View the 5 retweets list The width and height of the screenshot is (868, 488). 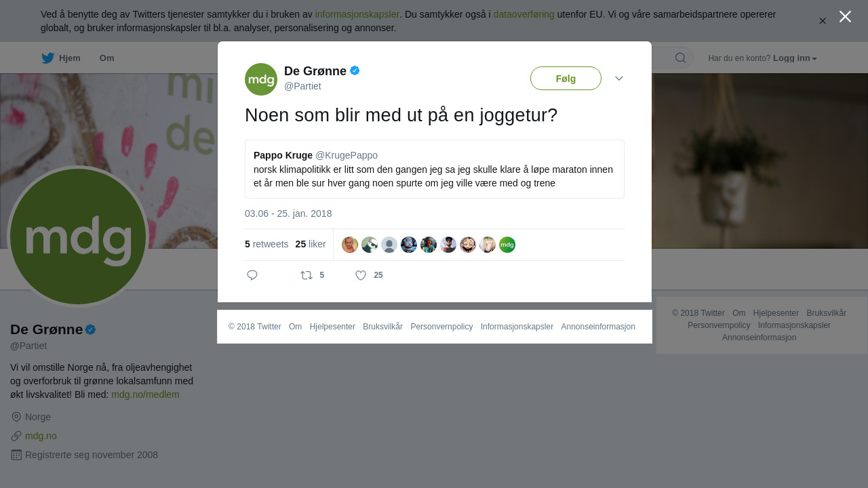[x=267, y=244]
